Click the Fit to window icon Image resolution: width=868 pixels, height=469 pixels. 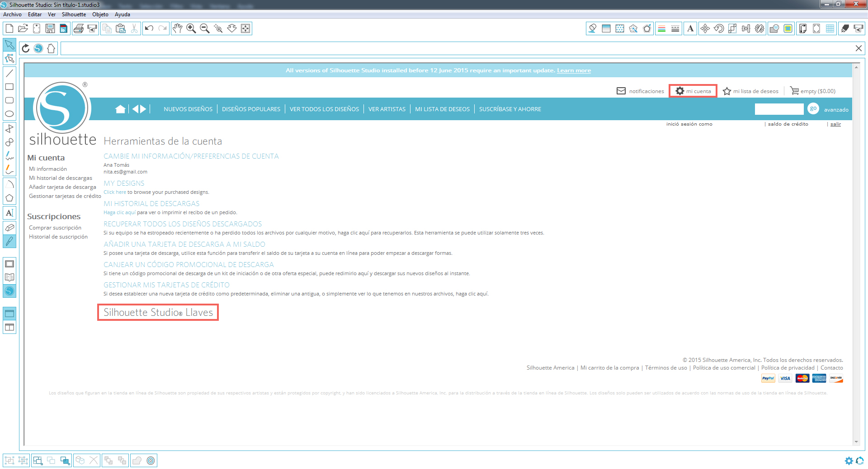pyautogui.click(x=245, y=28)
